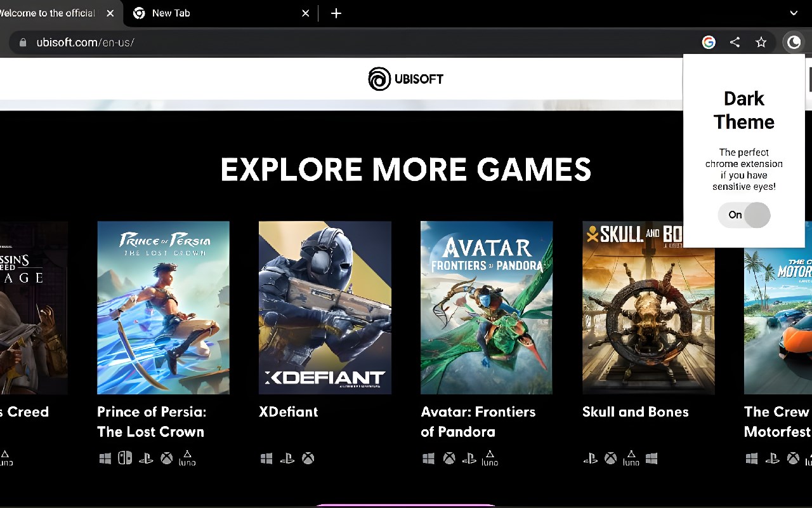This screenshot has height=508, width=812.
Task: Open the tab search dropdown chevron
Action: coord(794,13)
